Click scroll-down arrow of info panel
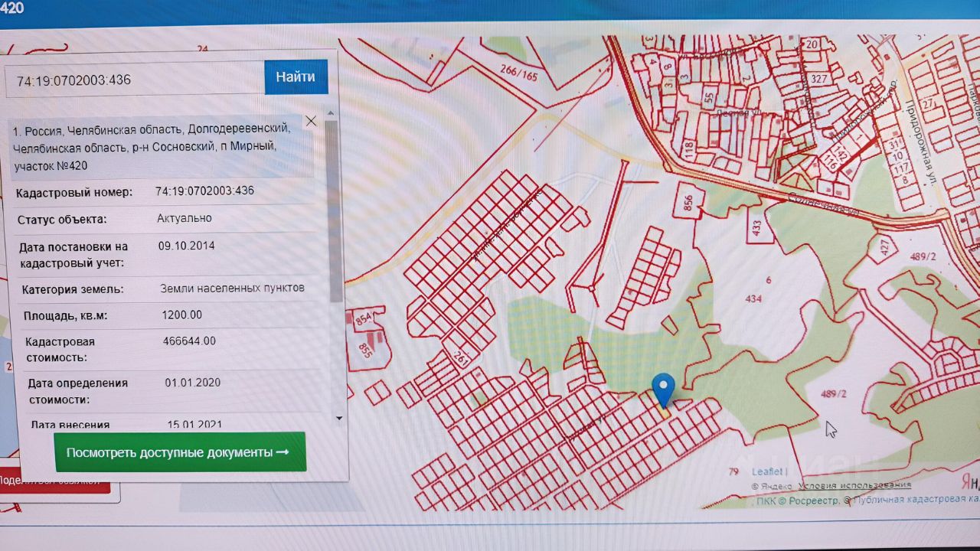This screenshot has height=551, width=980. click(x=339, y=419)
